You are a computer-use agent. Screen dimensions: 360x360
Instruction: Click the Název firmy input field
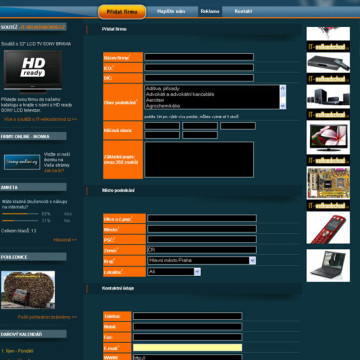199,57
